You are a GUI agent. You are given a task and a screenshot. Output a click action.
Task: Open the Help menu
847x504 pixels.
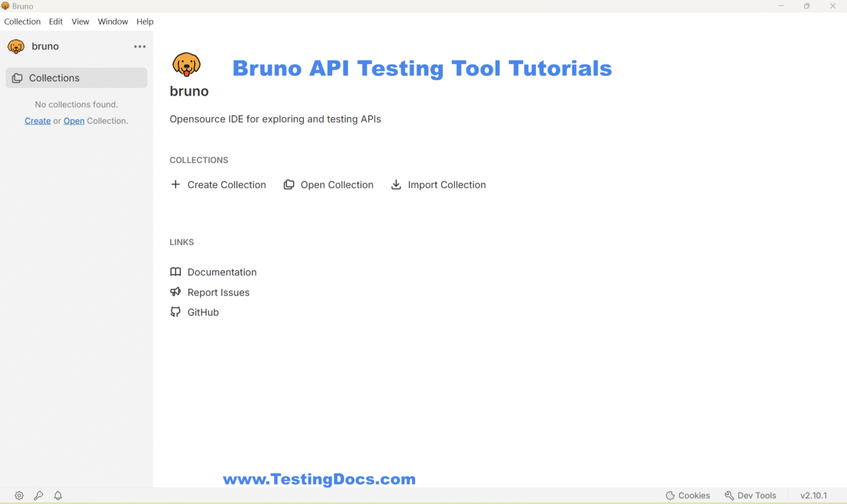(x=145, y=22)
